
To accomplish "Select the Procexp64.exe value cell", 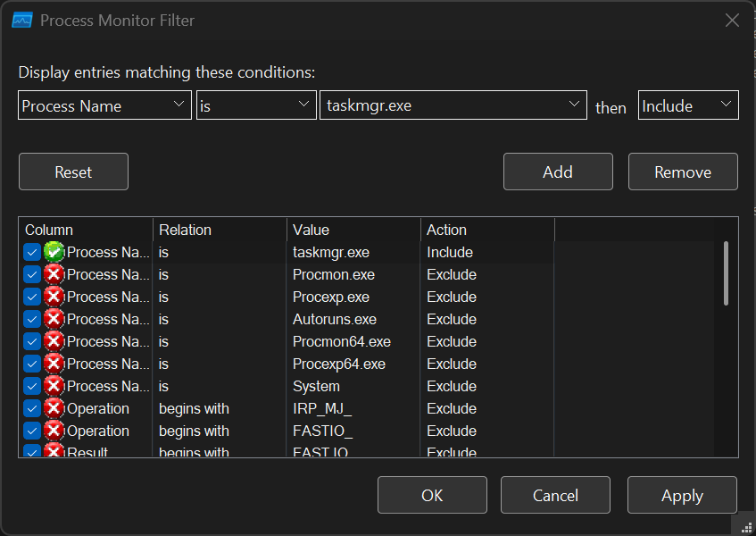I will [353, 364].
